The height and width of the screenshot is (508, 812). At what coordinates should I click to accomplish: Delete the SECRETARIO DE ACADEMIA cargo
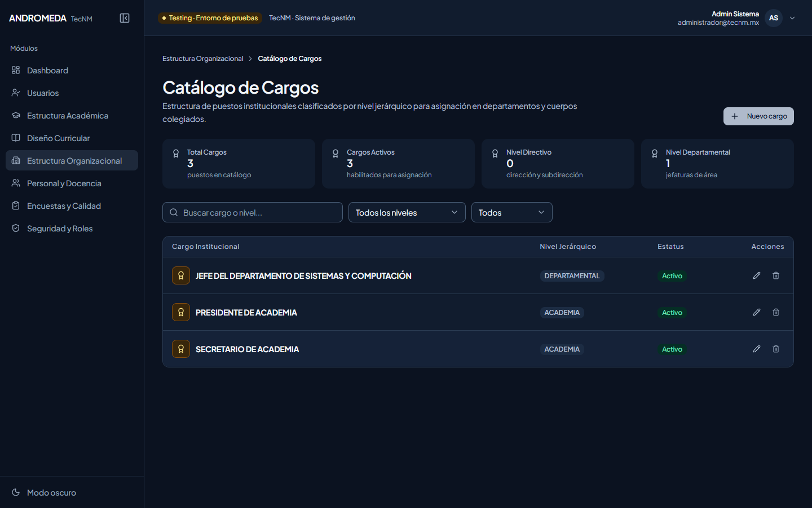point(776,349)
